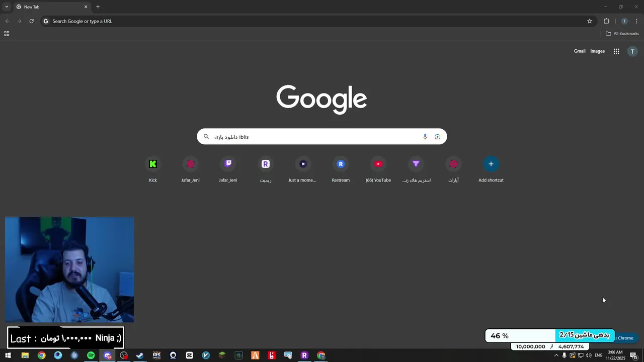
Task: Open the tab search dropdown arrow
Action: pos(7,7)
